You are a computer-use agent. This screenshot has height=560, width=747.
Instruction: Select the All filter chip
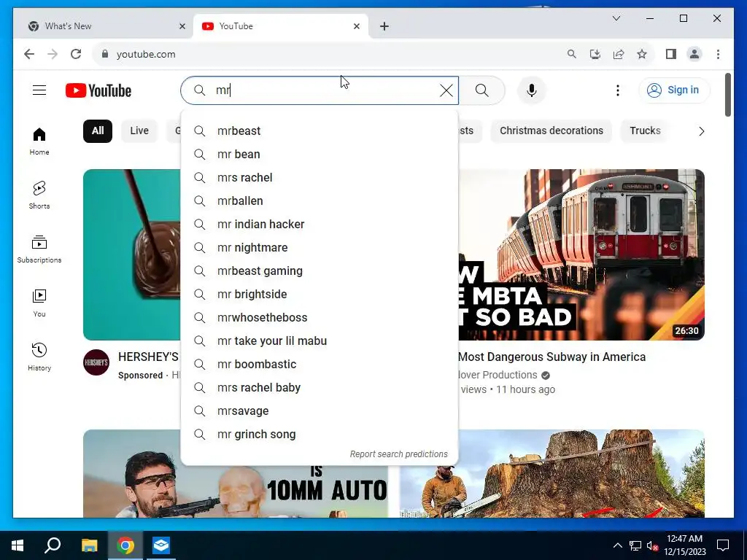tap(98, 131)
